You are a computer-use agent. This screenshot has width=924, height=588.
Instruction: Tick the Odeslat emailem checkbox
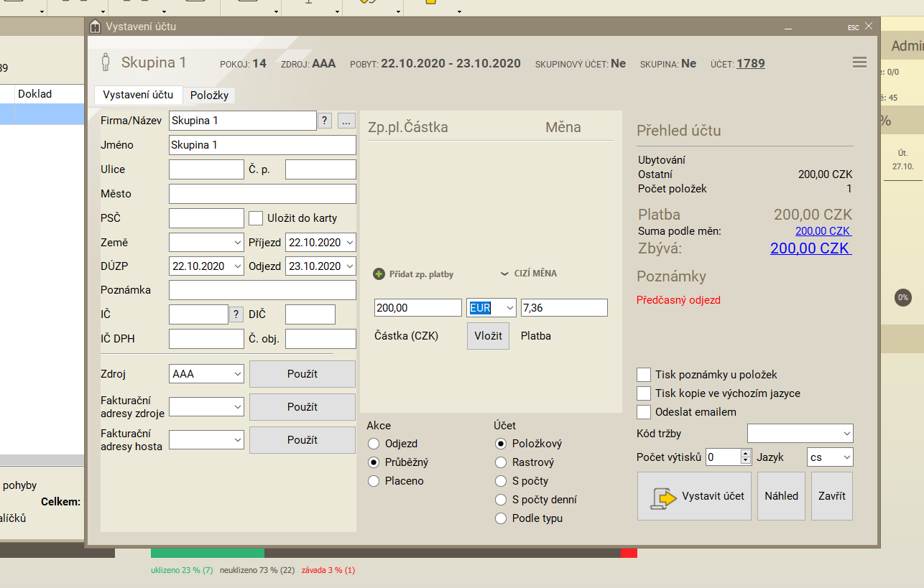[x=644, y=412]
